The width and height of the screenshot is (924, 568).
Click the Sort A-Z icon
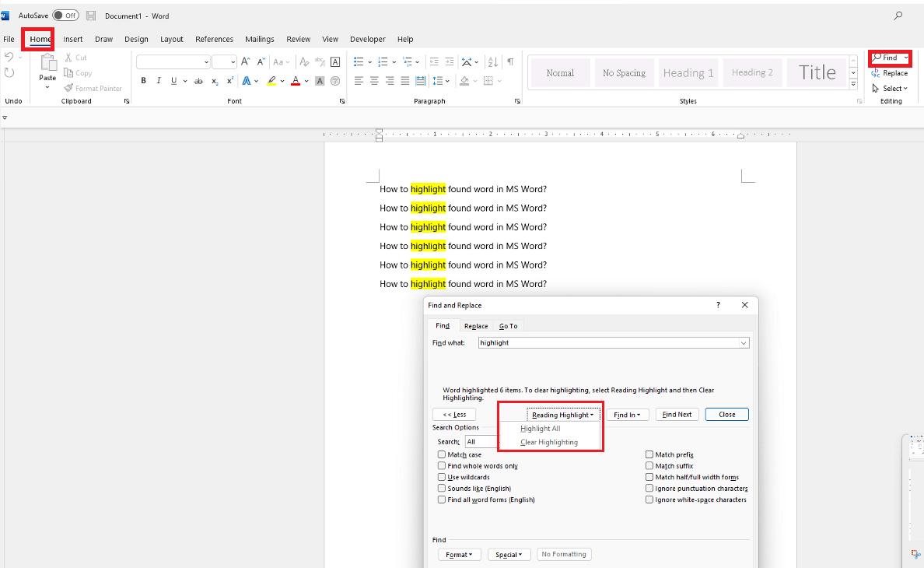[x=492, y=61]
